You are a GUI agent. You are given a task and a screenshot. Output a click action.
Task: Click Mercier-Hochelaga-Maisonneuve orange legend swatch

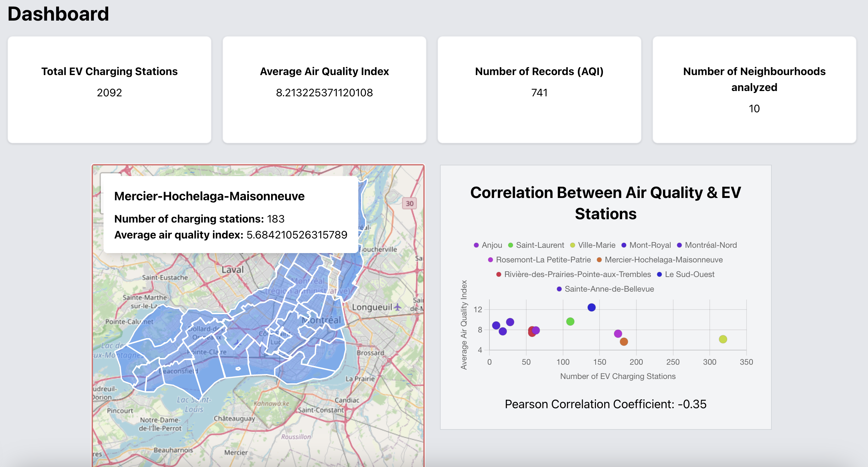click(599, 260)
